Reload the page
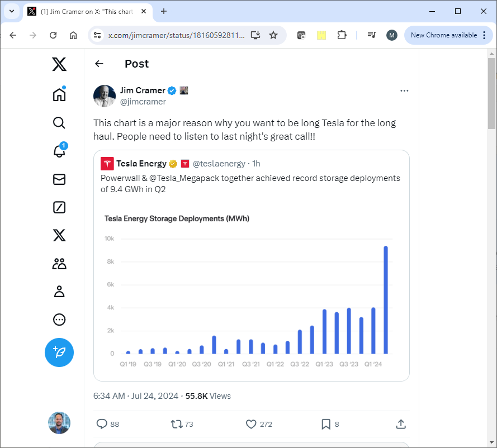This screenshot has height=448, width=497. [53, 35]
